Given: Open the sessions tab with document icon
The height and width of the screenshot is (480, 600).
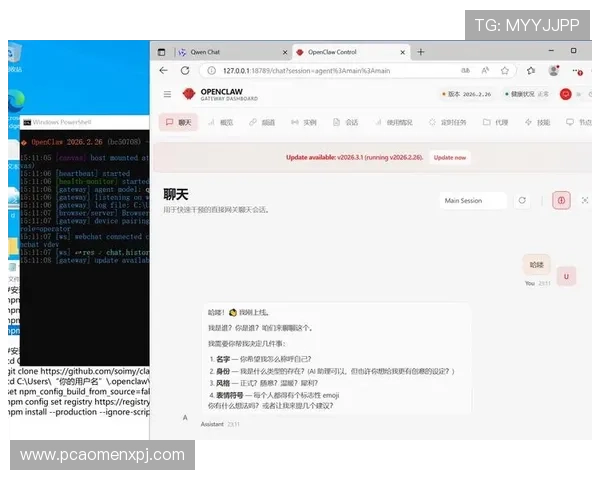Looking at the screenshot, I should click(346, 122).
